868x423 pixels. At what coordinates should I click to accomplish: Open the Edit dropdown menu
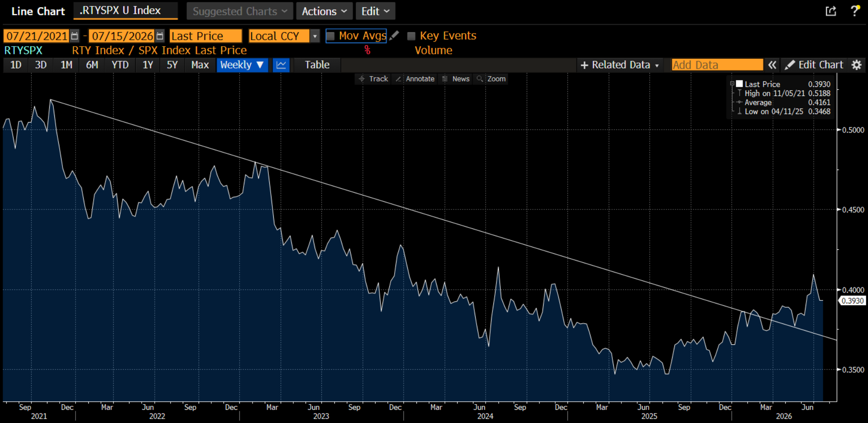point(375,11)
